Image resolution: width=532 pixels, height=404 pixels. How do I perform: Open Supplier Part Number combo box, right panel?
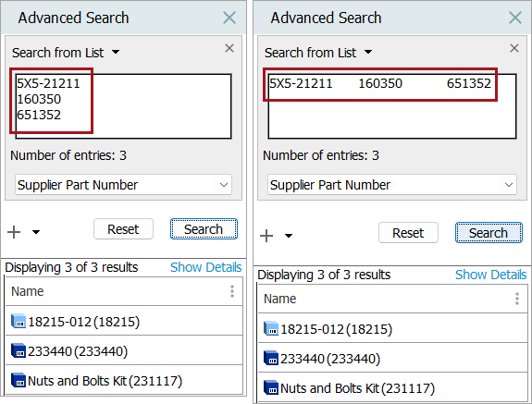pyautogui.click(x=392, y=185)
